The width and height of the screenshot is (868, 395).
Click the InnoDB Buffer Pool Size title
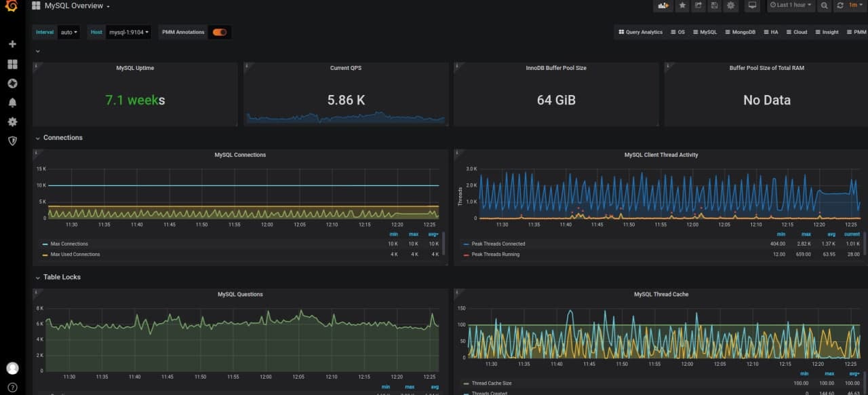pos(556,68)
